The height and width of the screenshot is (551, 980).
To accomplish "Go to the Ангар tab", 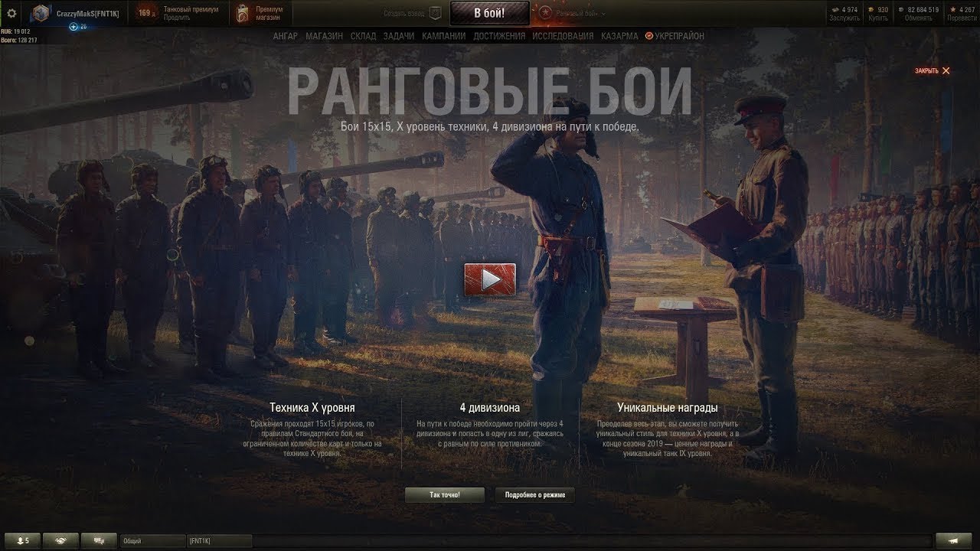I will tap(285, 36).
